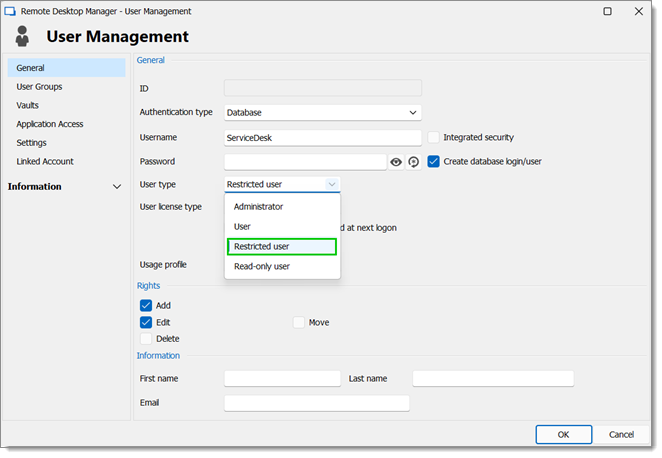This screenshot has height=458, width=662.
Task: Close the User Management window
Action: pyautogui.click(x=639, y=11)
